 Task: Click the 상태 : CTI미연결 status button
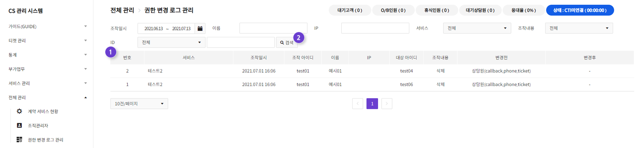tap(580, 10)
